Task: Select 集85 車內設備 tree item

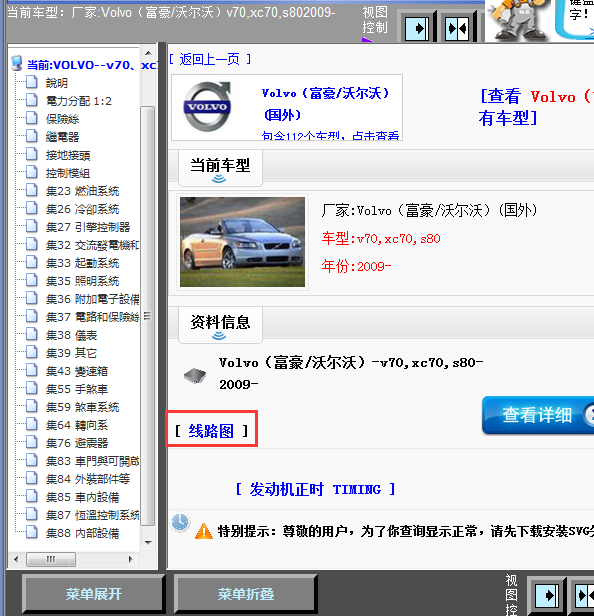Action: pos(82,497)
